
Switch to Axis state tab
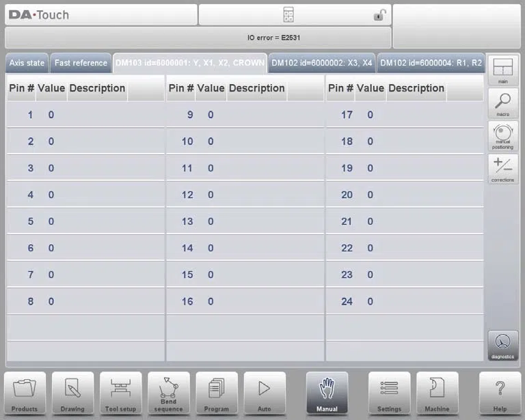point(27,63)
